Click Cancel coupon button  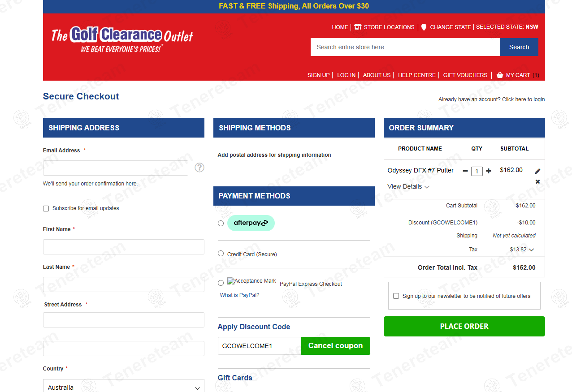pyautogui.click(x=336, y=346)
